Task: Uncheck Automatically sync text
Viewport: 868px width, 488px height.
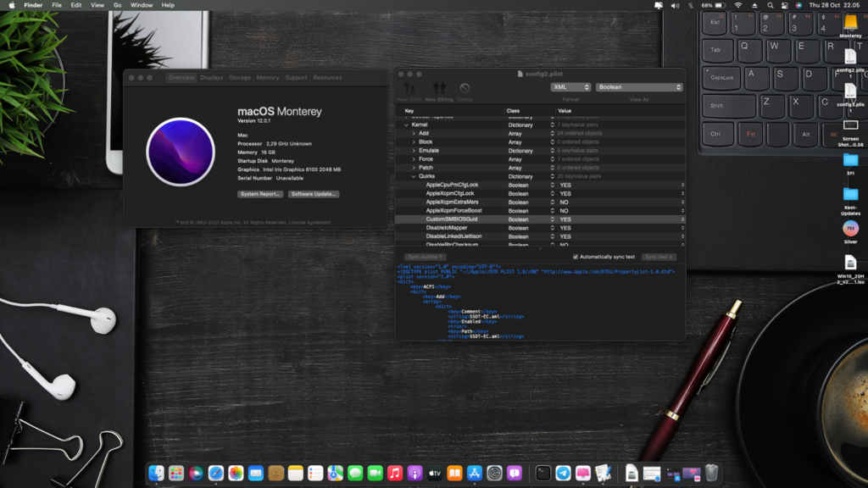Action: pyautogui.click(x=576, y=257)
